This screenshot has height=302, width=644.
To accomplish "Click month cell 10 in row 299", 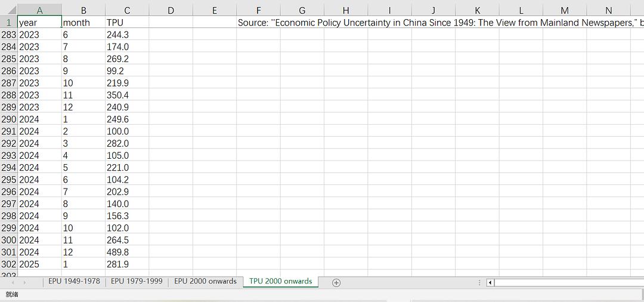I will point(83,228).
